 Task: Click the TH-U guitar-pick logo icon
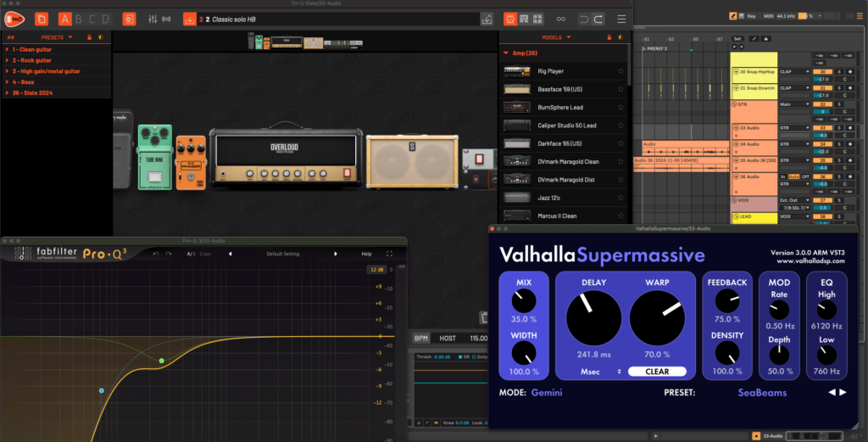(x=14, y=20)
